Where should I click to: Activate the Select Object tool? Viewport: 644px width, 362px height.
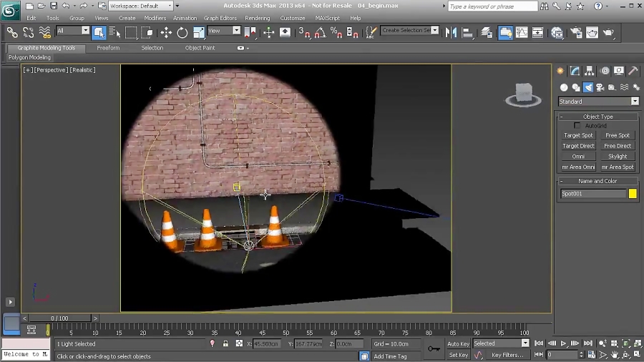point(99,32)
